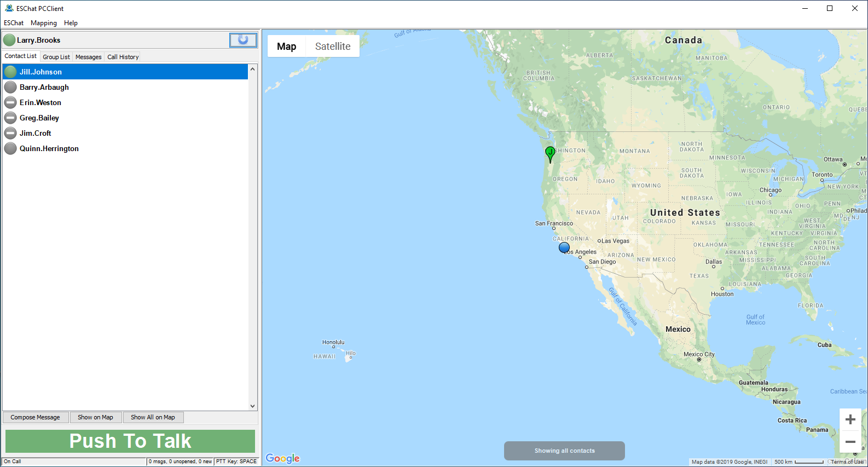Click the Compose Message button
The height and width of the screenshot is (467, 868).
coord(36,417)
